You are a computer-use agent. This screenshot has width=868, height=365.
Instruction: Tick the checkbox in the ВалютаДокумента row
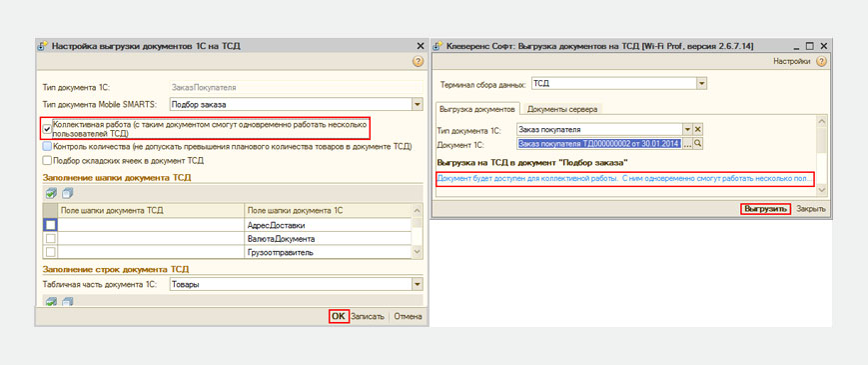click(x=50, y=239)
